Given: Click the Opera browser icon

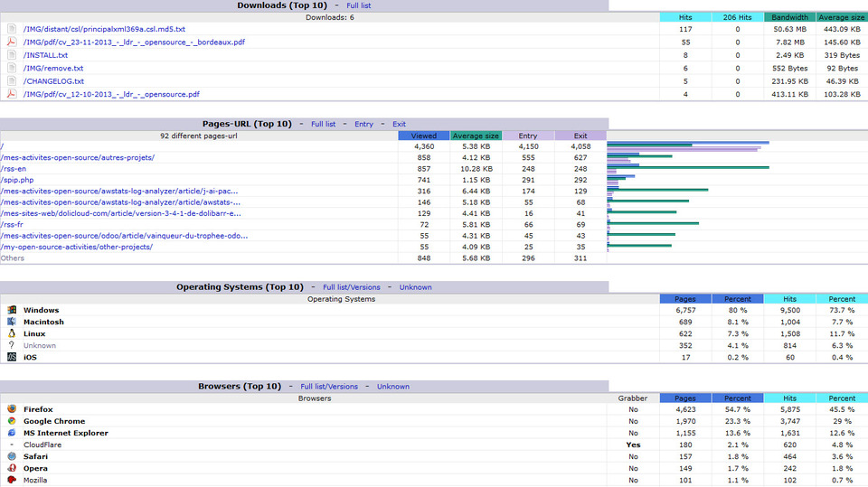Looking at the screenshot, I should tap(12, 469).
